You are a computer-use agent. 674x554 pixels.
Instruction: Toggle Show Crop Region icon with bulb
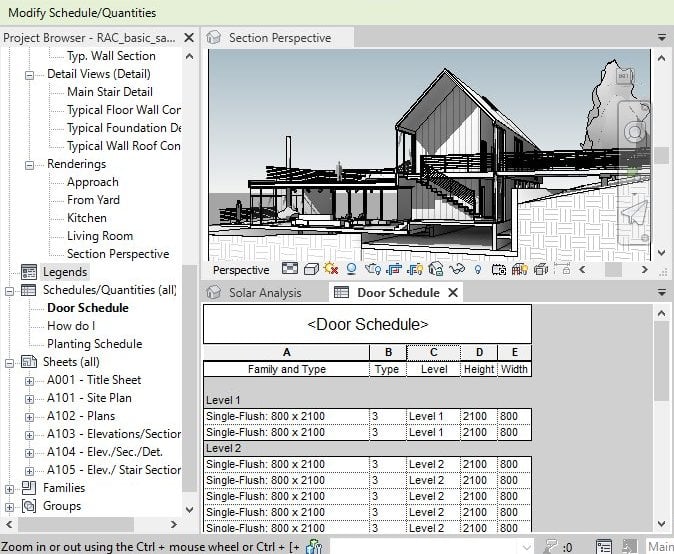[x=415, y=269]
